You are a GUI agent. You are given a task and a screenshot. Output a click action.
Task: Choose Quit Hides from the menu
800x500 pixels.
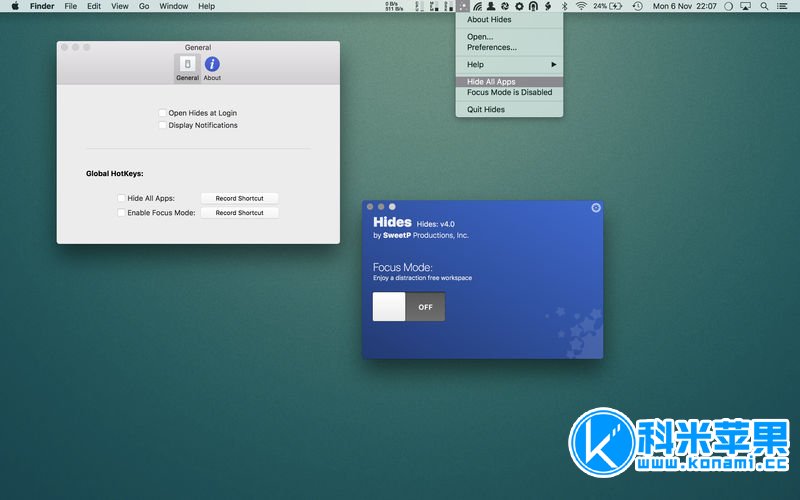pyautogui.click(x=509, y=109)
